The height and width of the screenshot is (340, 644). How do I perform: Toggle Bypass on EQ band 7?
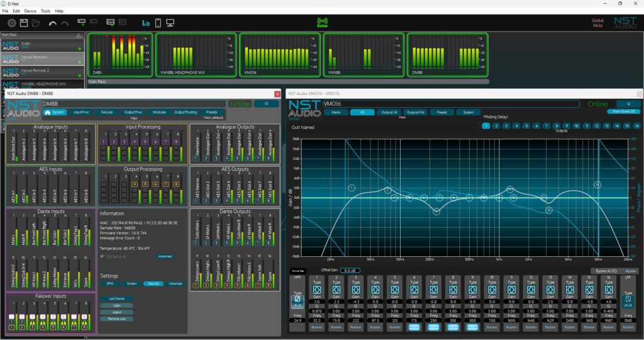tap(433, 327)
